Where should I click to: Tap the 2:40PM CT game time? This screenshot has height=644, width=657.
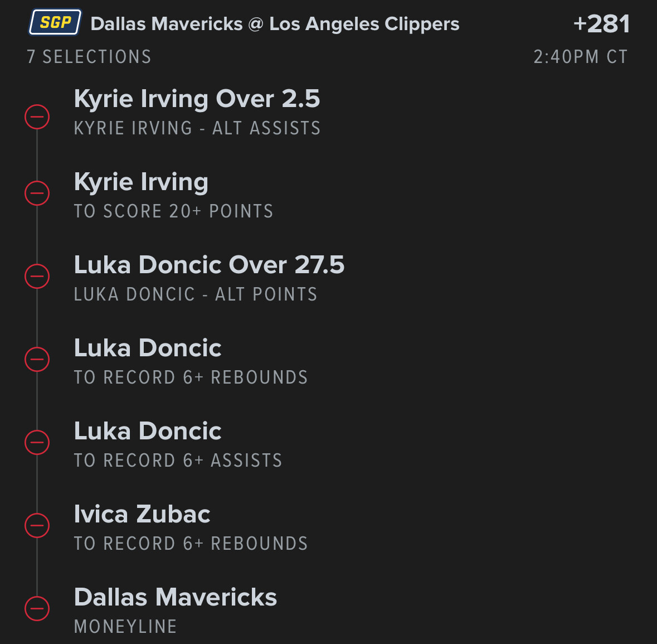[x=580, y=57]
